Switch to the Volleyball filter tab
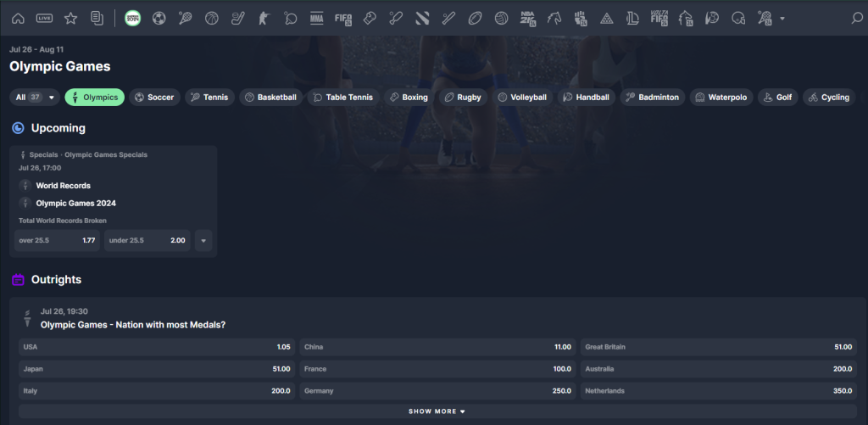Image resolution: width=868 pixels, height=425 pixels. [522, 97]
